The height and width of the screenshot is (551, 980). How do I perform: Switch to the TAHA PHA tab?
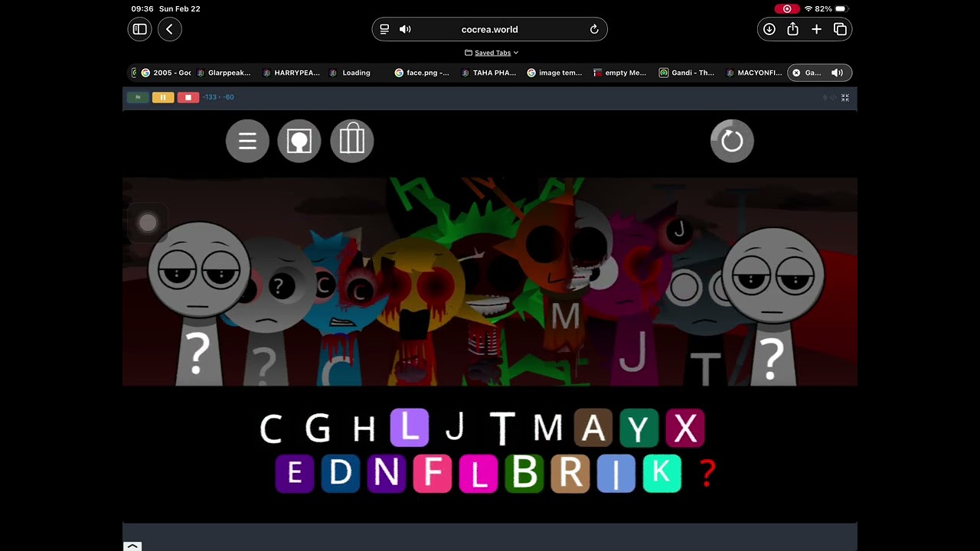click(489, 73)
